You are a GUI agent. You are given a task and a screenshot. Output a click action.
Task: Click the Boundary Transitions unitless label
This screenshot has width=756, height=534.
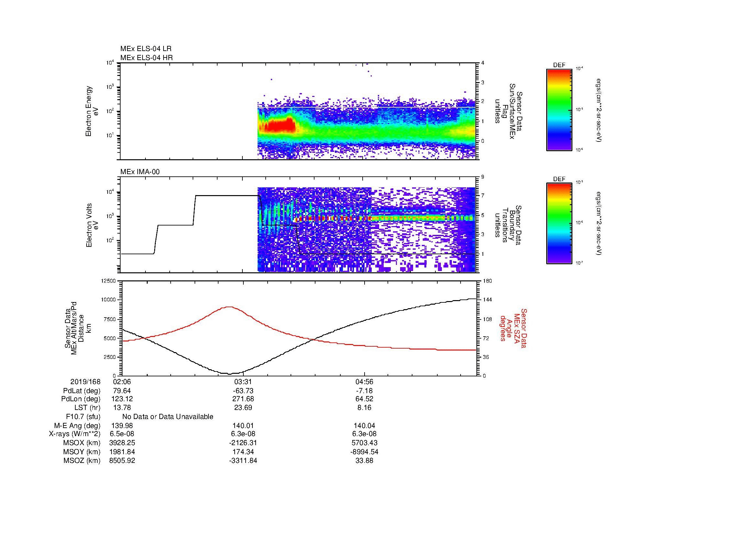[509, 225]
